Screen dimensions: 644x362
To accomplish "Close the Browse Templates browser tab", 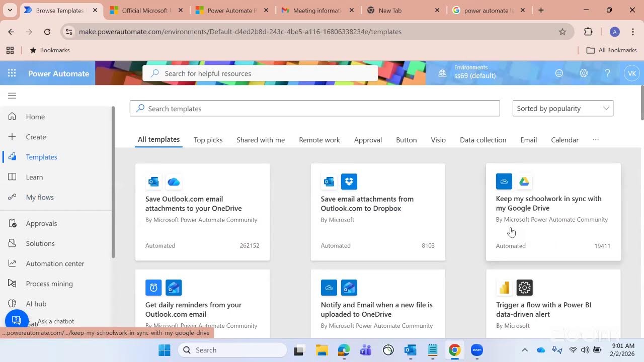I will point(95,10).
